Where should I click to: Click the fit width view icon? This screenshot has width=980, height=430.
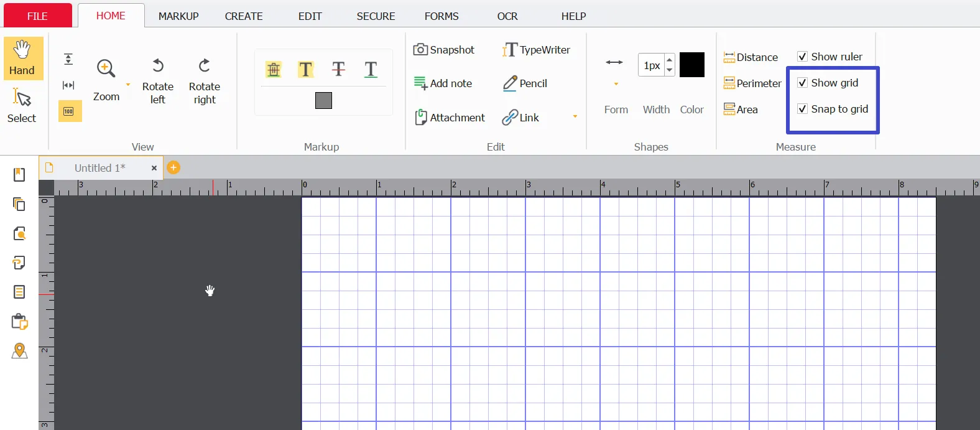click(68, 85)
